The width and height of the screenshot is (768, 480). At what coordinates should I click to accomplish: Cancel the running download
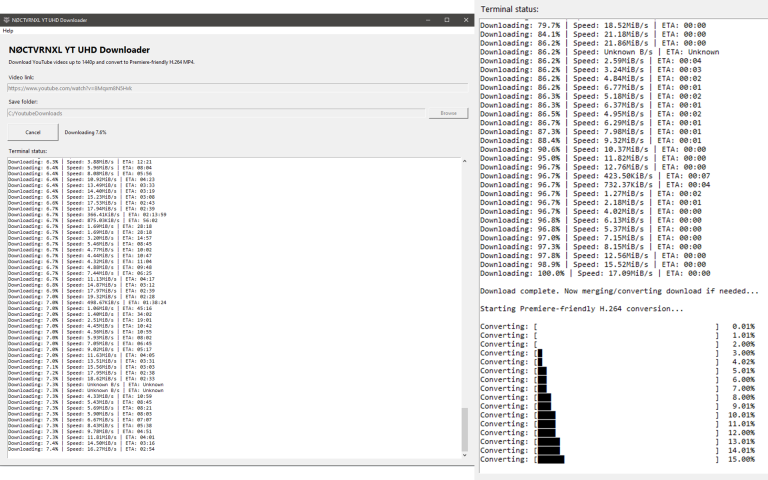coord(33,132)
